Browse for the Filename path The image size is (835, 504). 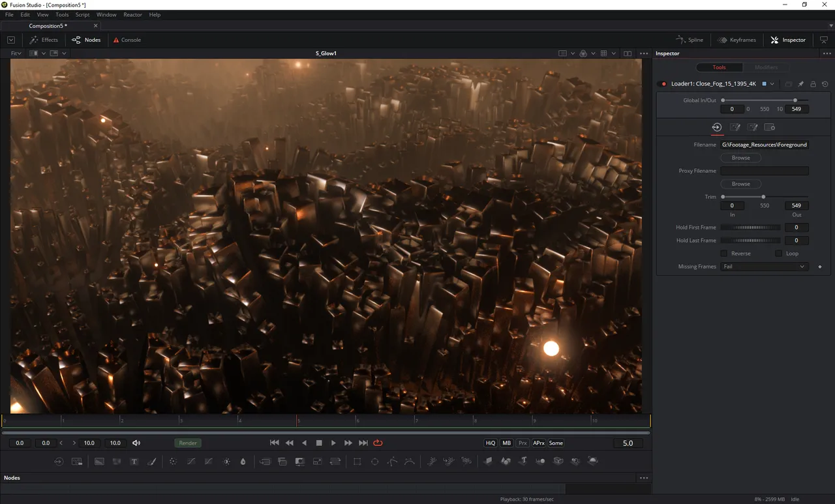click(741, 158)
